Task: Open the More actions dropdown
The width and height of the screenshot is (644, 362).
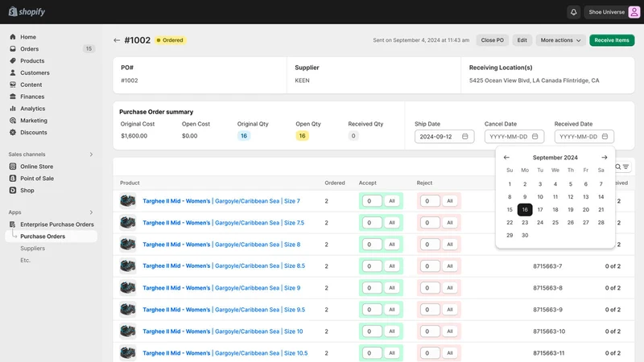Action: tap(560, 40)
